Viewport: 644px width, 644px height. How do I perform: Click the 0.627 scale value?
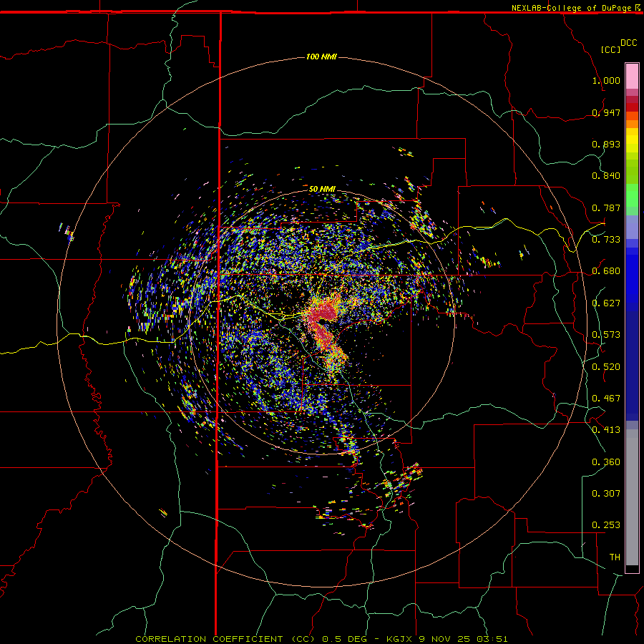click(x=606, y=303)
